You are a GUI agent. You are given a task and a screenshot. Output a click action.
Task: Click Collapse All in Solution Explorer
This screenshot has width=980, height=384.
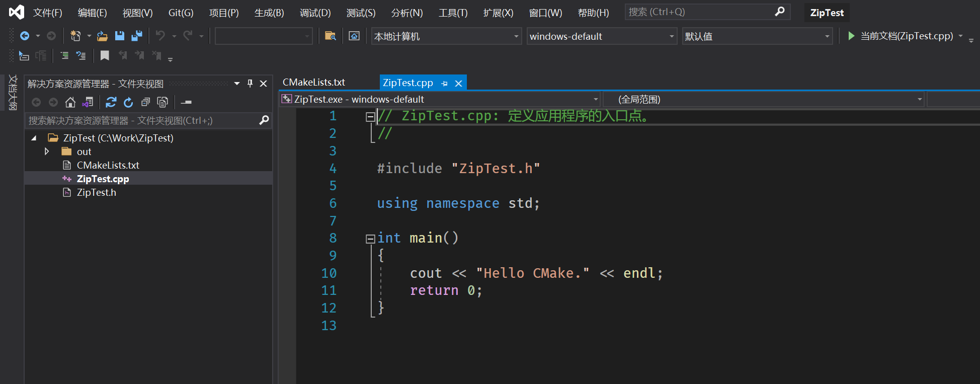coord(145,103)
